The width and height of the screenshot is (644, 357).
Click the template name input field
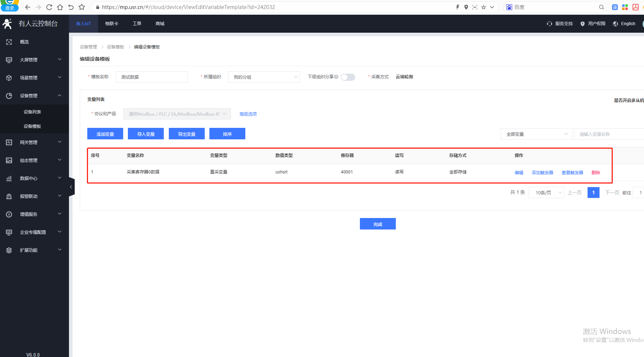[151, 77]
